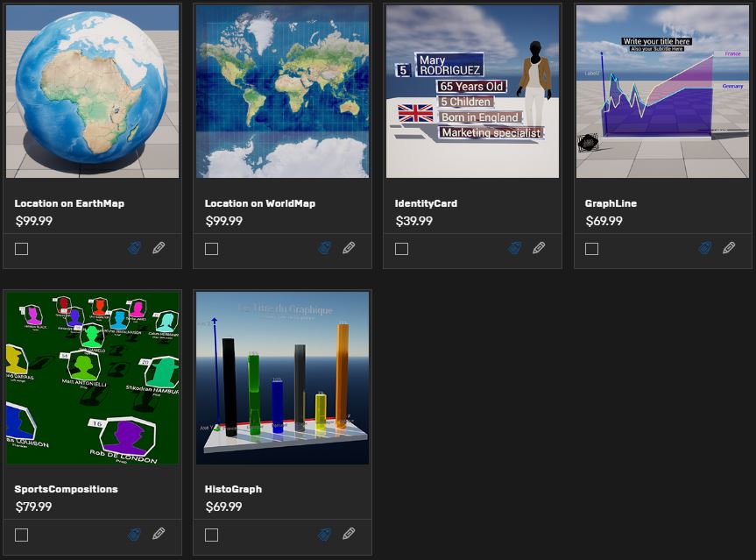Click the price tag icon for GraphLine
The width and height of the screenshot is (756, 560).
tap(705, 248)
